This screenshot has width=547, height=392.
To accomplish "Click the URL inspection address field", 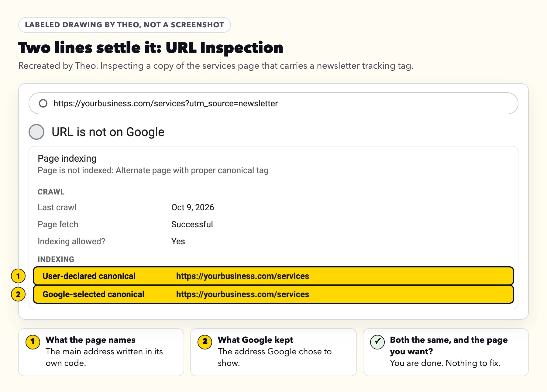I will coord(273,103).
